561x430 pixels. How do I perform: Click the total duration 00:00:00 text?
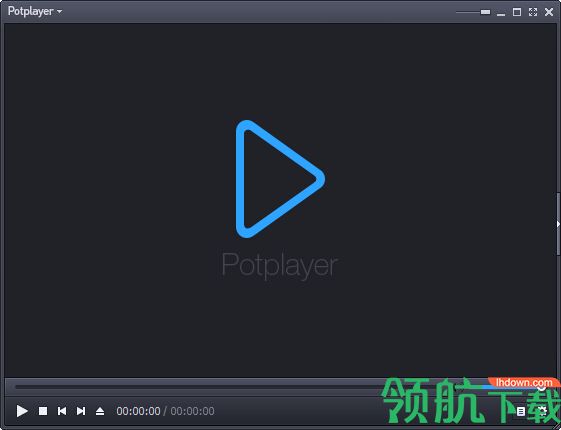click(x=192, y=411)
